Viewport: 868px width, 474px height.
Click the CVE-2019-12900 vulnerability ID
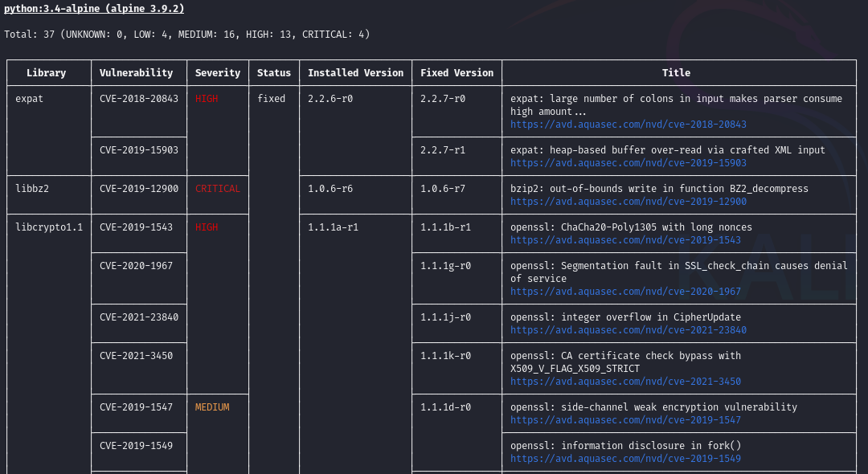point(139,189)
